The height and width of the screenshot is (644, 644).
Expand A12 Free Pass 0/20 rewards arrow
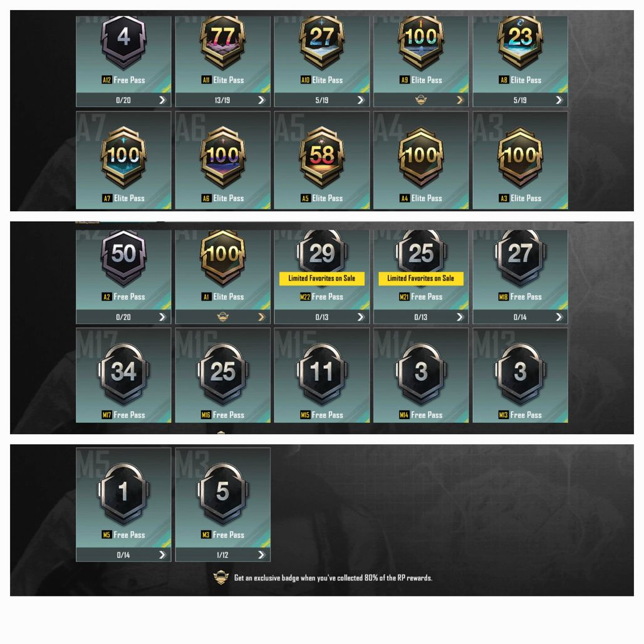162,100
